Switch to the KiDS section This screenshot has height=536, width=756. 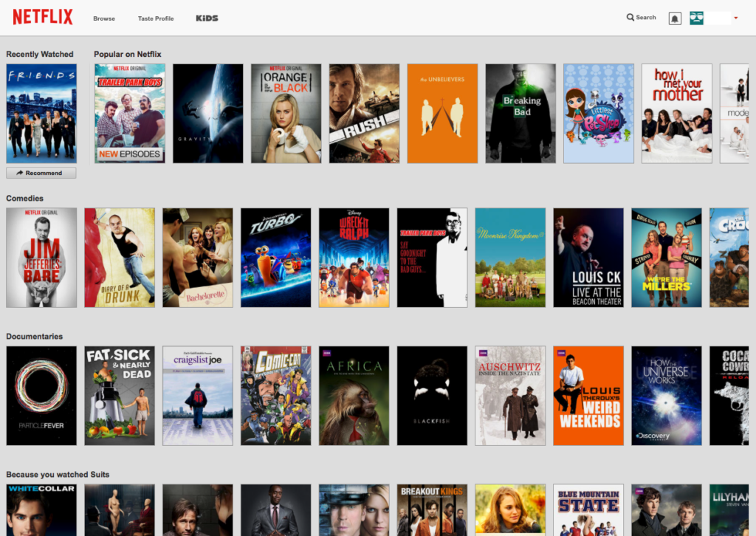point(207,18)
